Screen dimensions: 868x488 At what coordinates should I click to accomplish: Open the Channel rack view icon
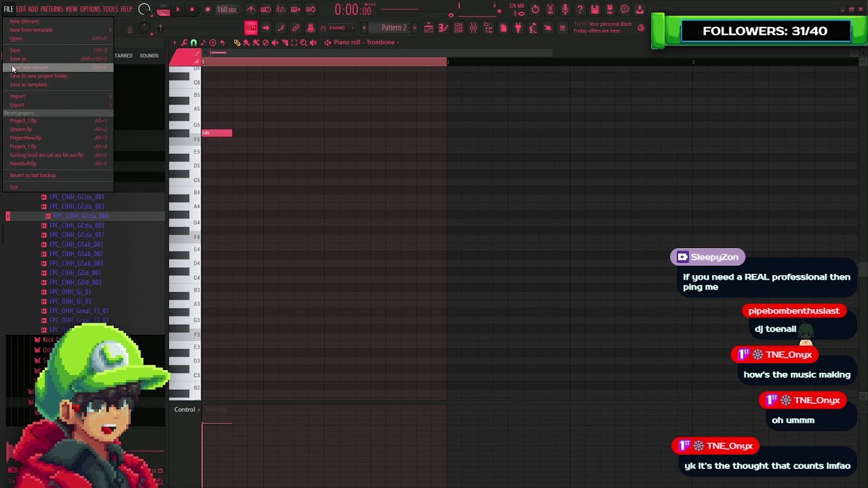pos(458,28)
